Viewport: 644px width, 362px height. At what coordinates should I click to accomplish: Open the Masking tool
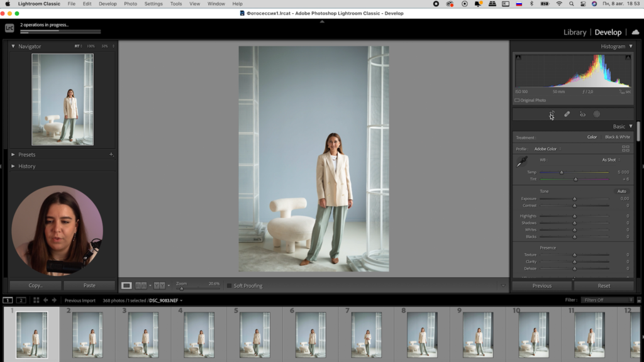point(597,114)
